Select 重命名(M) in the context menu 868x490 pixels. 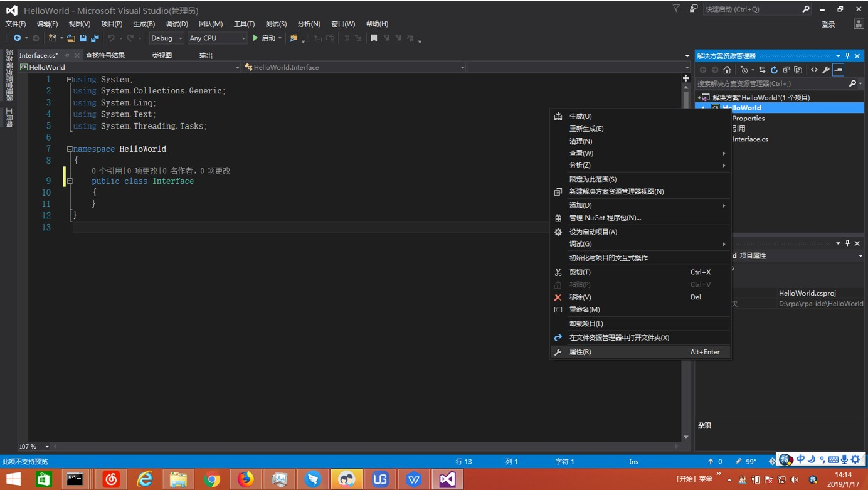(640, 309)
